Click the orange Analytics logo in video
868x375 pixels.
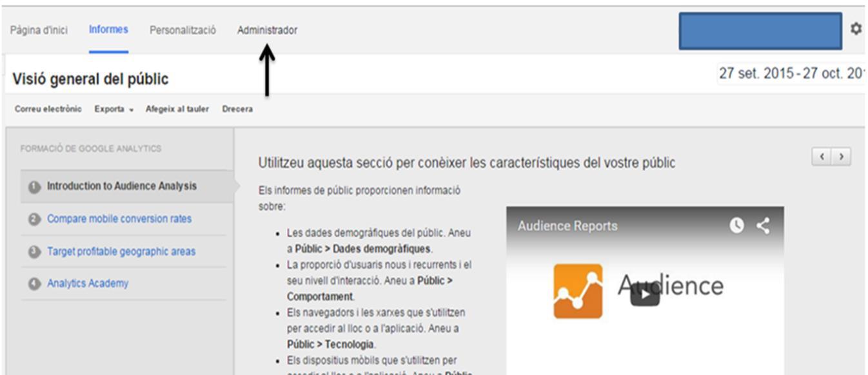[578, 291]
